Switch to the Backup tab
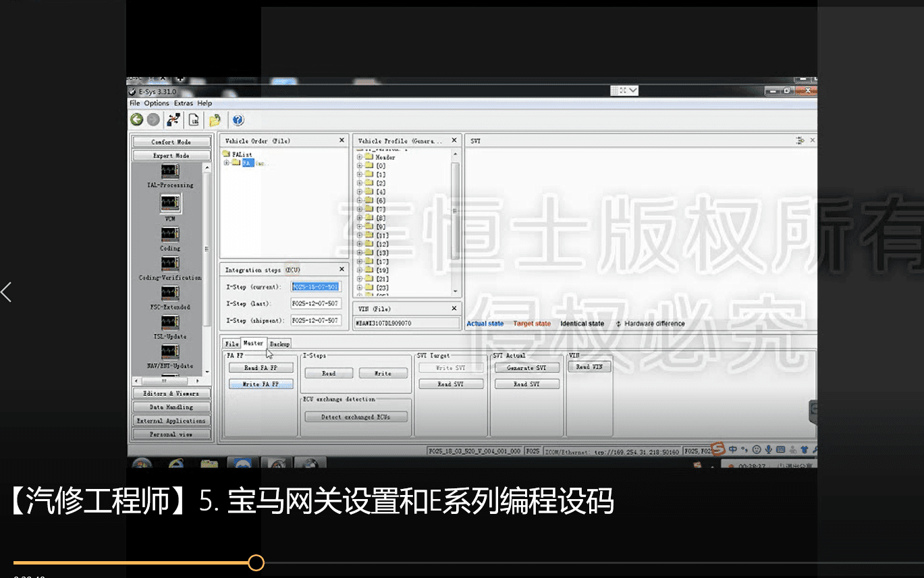924x578 pixels. point(279,343)
